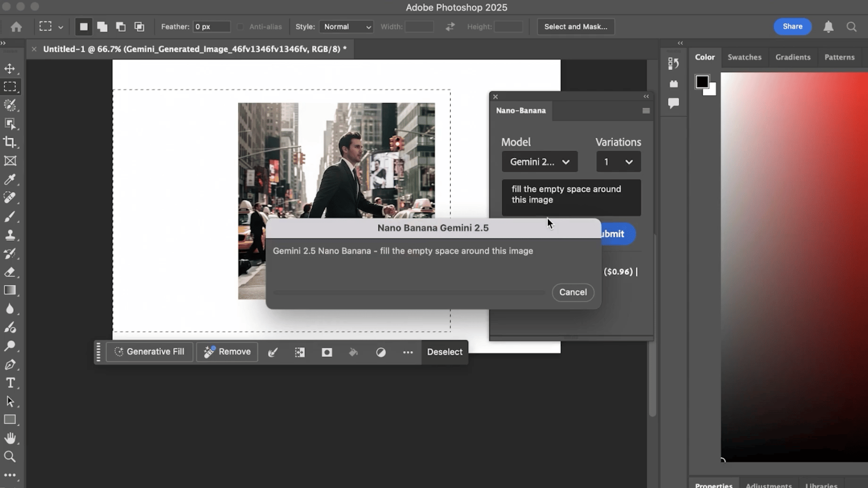
Task: Switch to the Patterns tab
Action: pos(839,57)
